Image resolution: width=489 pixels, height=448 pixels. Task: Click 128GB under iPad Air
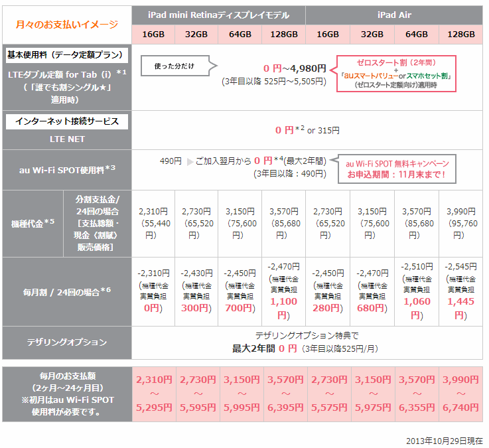point(461,35)
